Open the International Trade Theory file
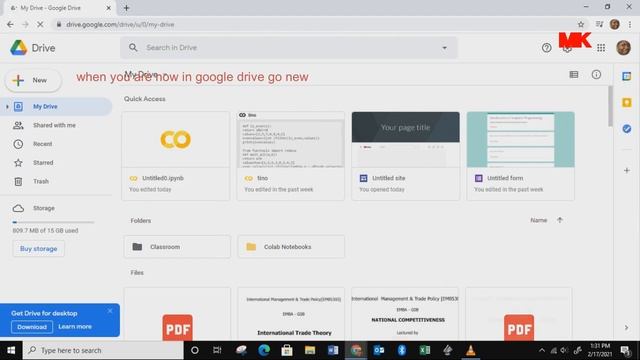 click(291, 314)
